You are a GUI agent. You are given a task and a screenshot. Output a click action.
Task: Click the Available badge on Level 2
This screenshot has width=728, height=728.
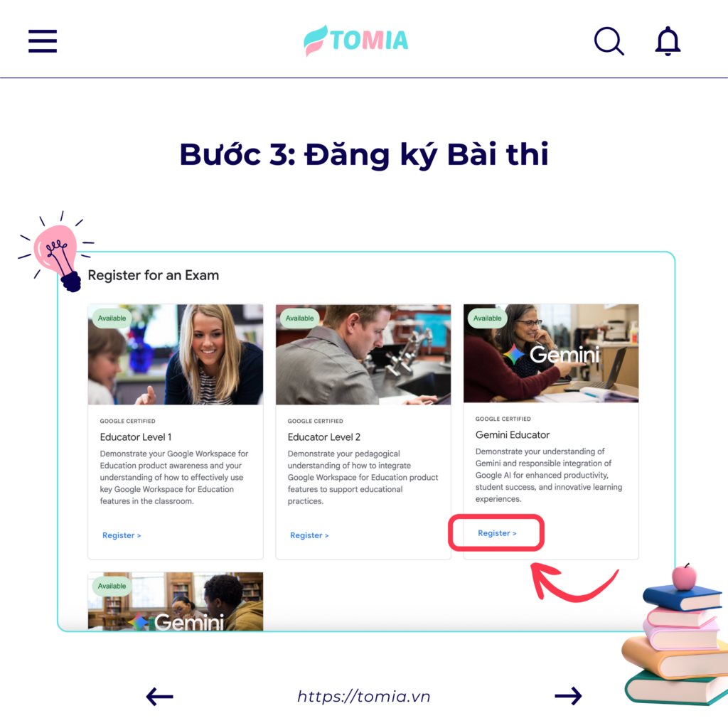299,318
